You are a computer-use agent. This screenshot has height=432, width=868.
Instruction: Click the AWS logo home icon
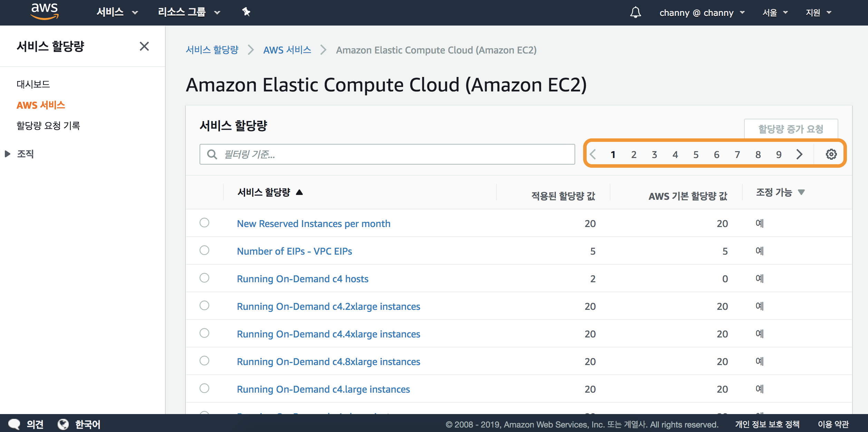(x=45, y=11)
